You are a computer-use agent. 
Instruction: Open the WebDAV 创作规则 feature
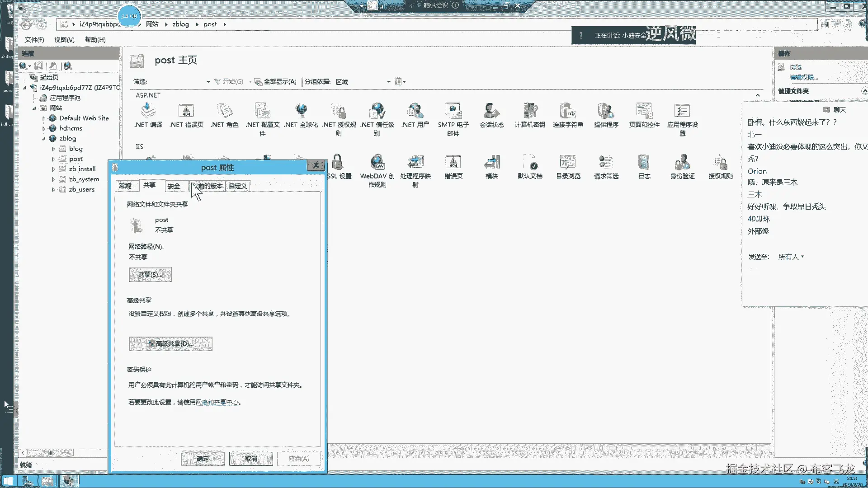(377, 163)
